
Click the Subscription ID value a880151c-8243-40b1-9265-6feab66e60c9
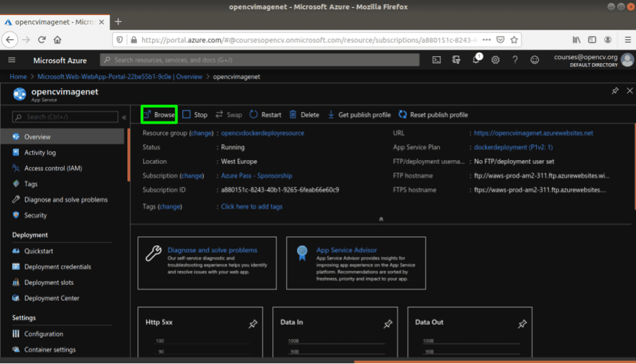(280, 190)
